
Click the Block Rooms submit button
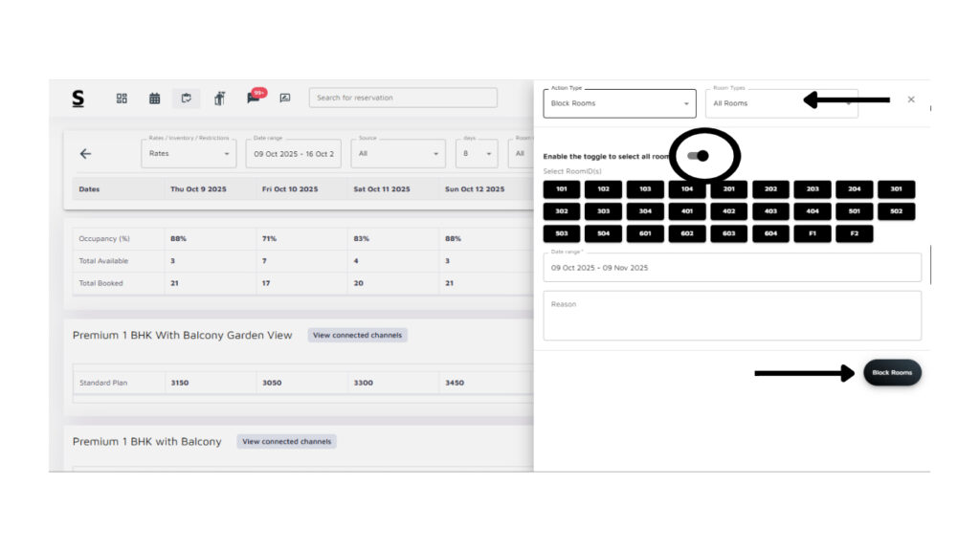click(892, 373)
